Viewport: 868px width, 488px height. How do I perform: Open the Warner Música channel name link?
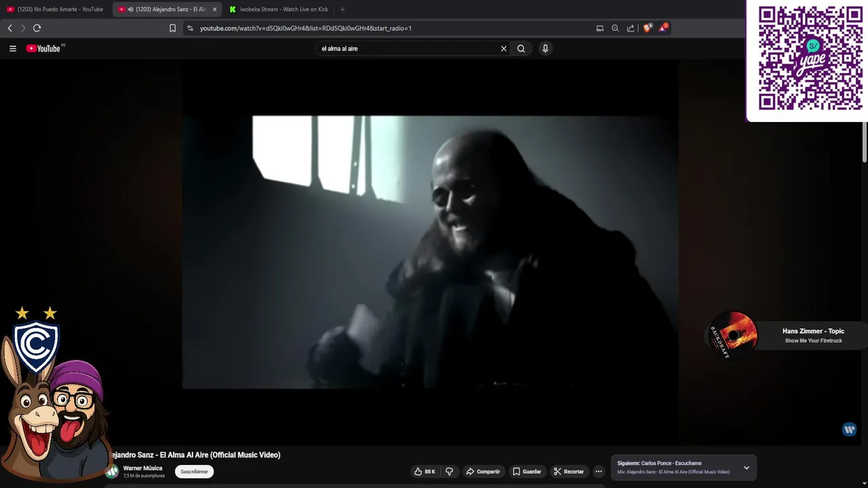pyautogui.click(x=142, y=468)
